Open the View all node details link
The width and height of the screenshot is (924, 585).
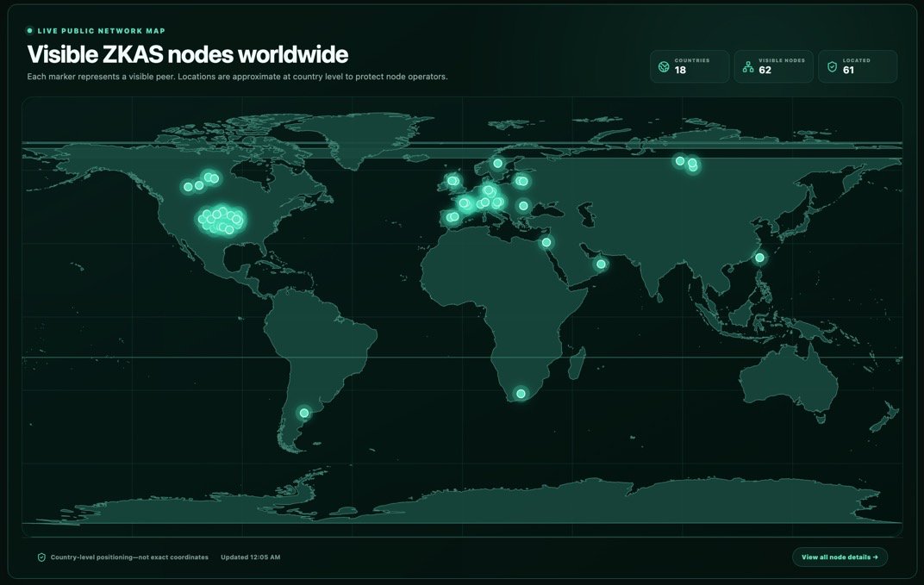click(x=840, y=557)
